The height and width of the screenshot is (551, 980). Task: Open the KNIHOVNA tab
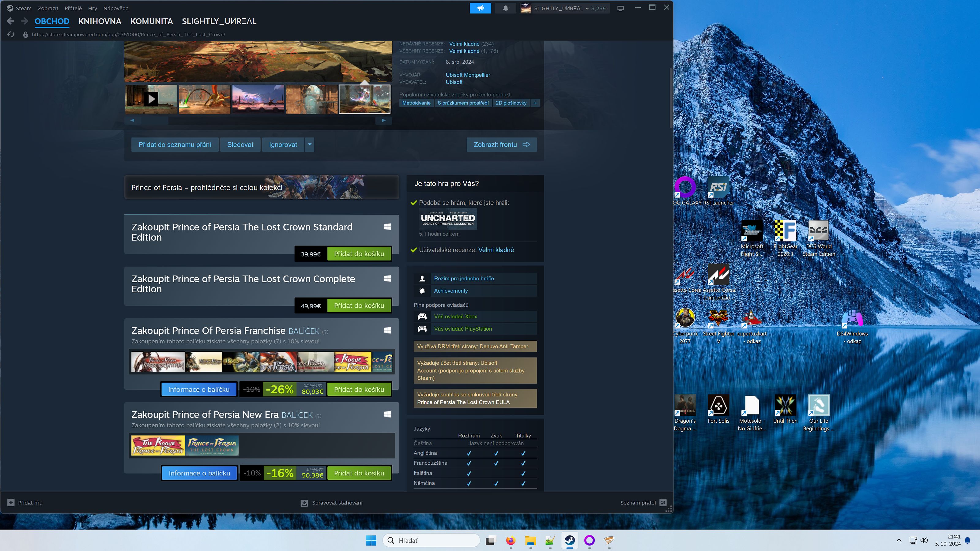(100, 21)
